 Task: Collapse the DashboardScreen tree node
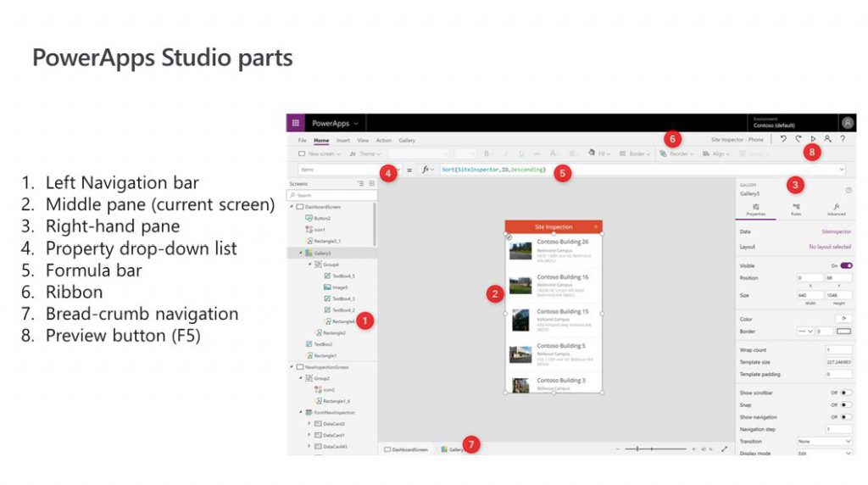click(x=292, y=207)
